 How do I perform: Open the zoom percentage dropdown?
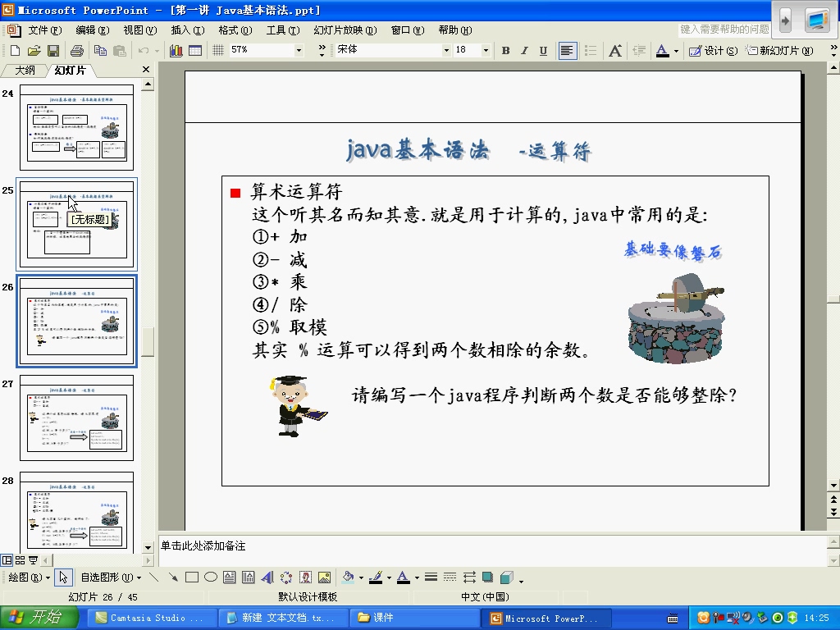(x=299, y=50)
